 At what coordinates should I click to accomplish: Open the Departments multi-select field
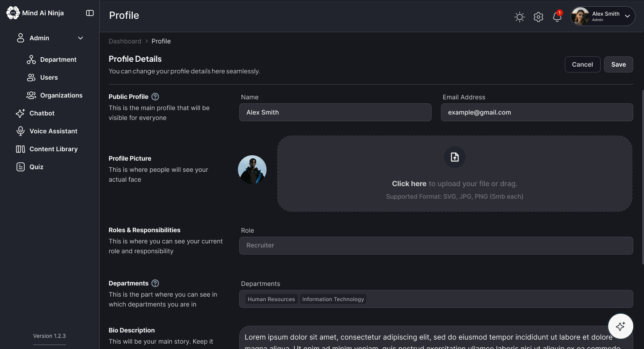(x=436, y=299)
